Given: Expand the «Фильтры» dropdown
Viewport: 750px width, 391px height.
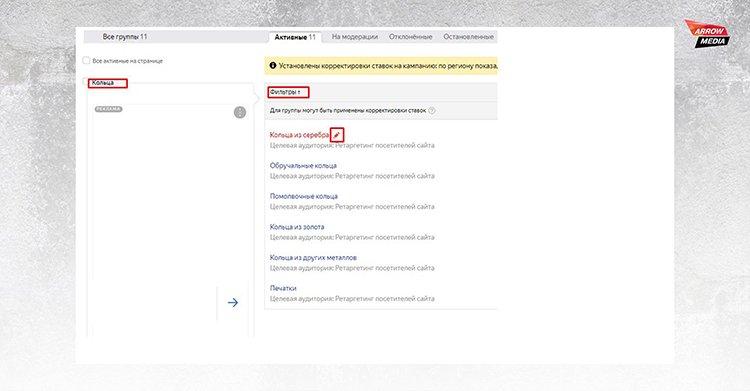Looking at the screenshot, I should point(285,92).
